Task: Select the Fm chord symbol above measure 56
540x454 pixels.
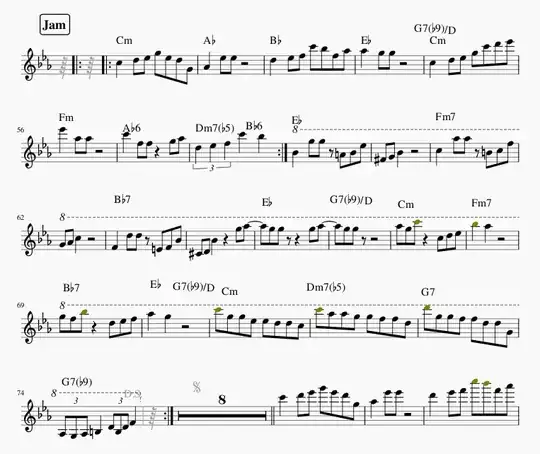Action: tap(66, 117)
